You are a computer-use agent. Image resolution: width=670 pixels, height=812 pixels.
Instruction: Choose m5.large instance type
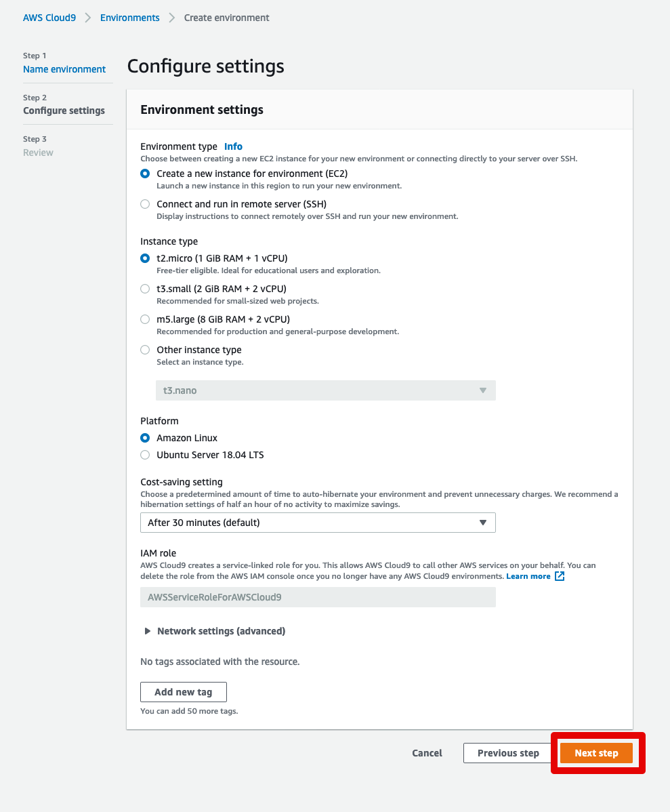(144, 319)
